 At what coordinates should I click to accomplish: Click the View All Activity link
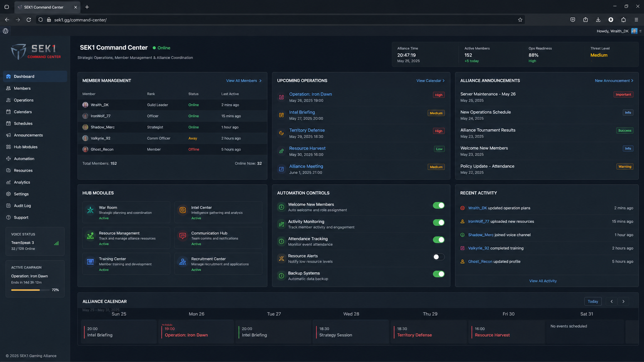543,281
